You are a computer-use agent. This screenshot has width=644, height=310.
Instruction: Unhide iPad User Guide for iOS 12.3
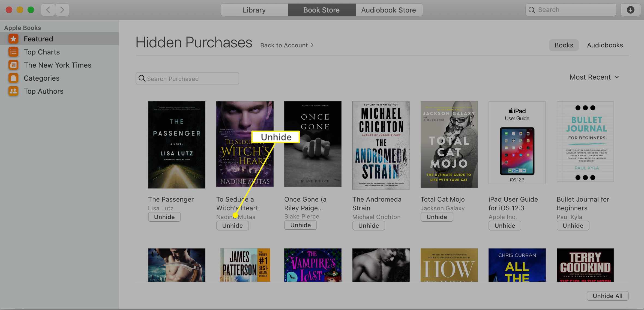(x=505, y=226)
